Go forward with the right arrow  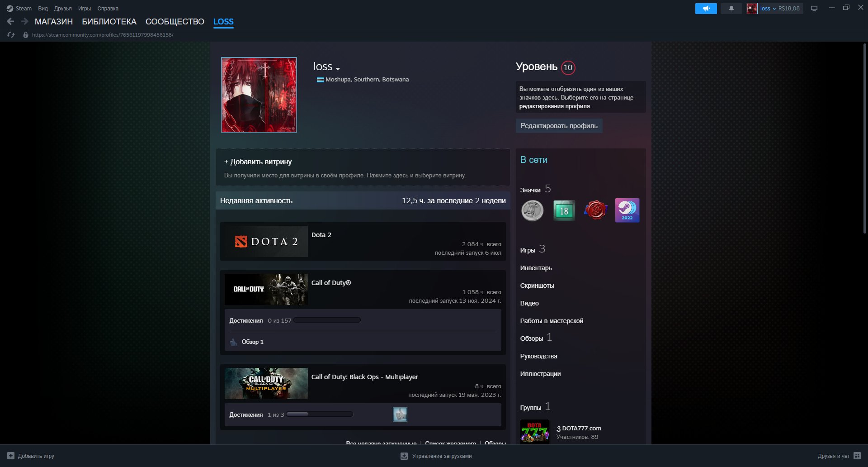click(25, 21)
